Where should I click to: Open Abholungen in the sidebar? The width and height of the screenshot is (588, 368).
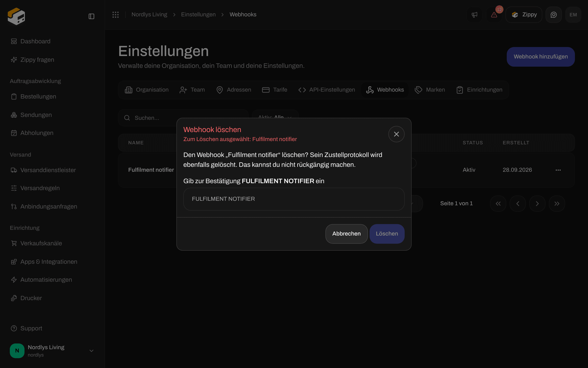point(52,133)
